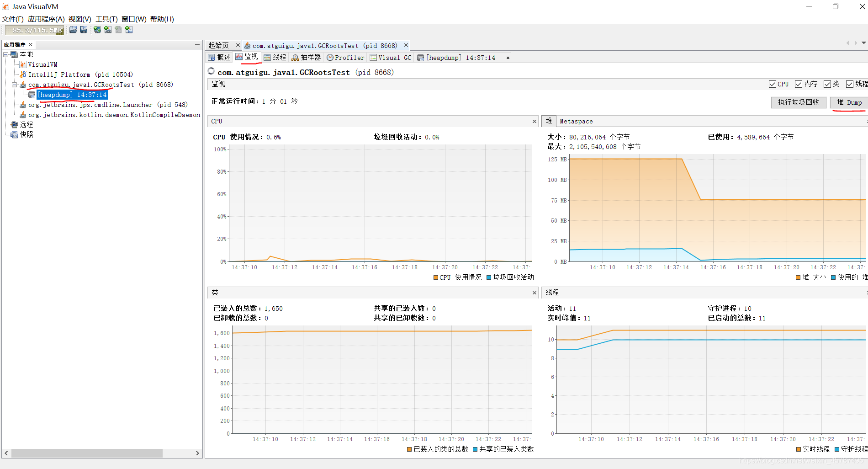
Task: Open the 视图(V) menu
Action: click(x=80, y=19)
